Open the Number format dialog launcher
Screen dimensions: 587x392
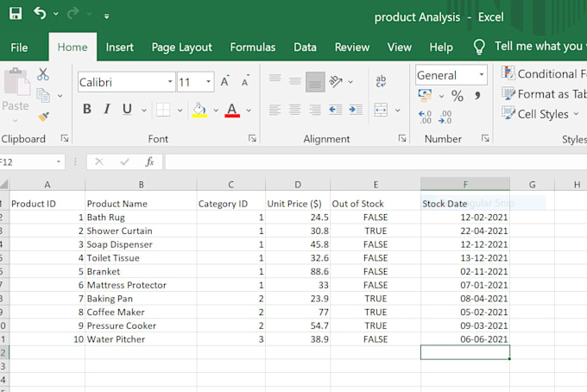coord(485,138)
